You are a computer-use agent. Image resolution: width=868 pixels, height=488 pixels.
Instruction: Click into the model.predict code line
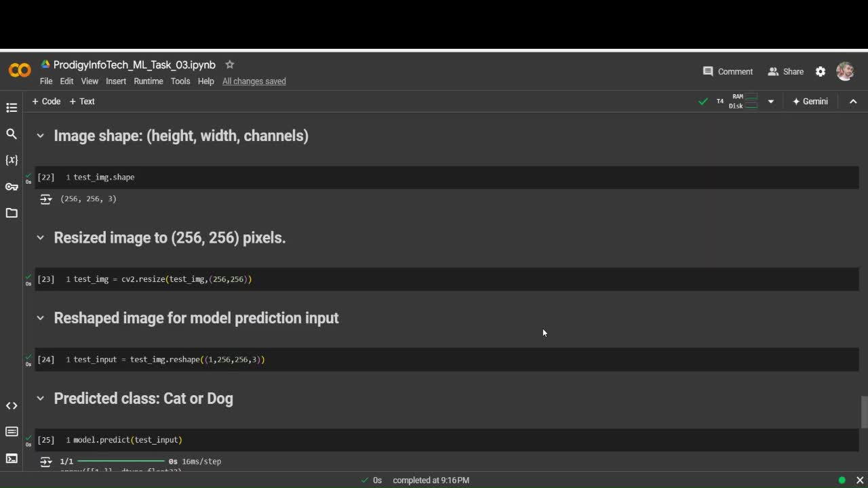(127, 440)
